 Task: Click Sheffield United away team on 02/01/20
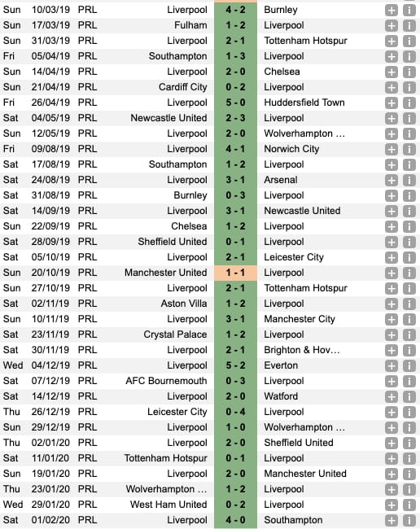(x=299, y=443)
